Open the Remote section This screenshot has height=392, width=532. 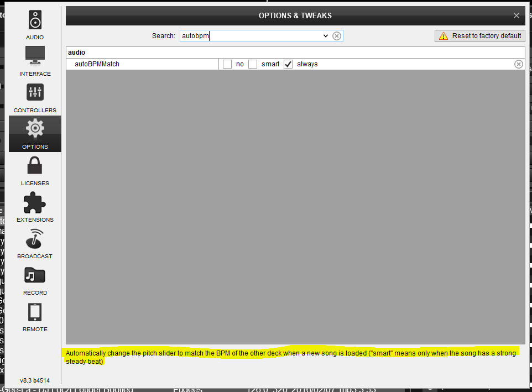tap(35, 316)
